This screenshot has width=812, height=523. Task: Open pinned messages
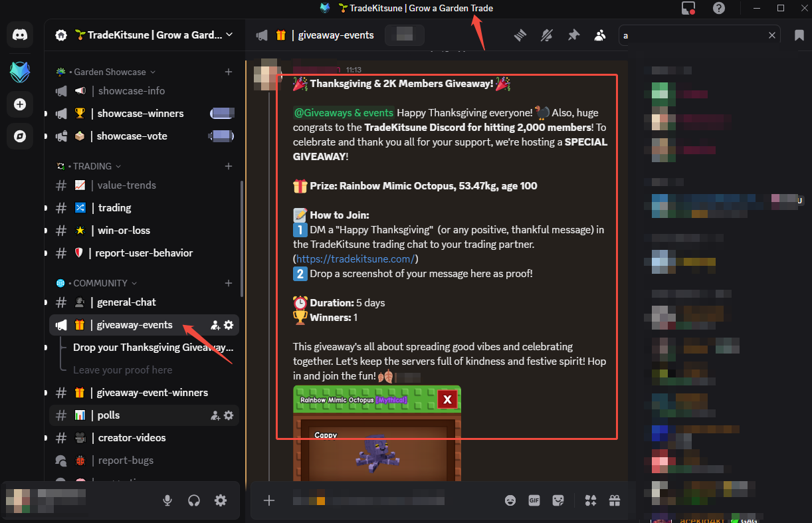pos(573,35)
